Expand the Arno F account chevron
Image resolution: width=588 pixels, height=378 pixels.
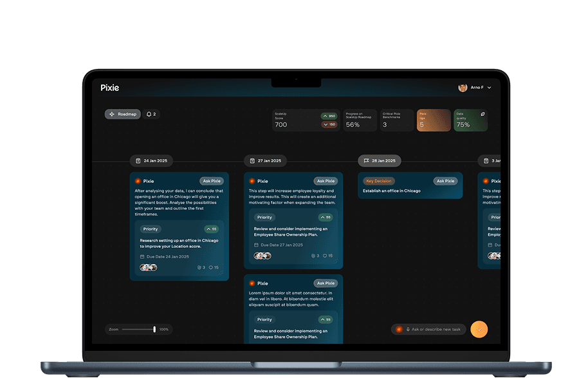click(488, 87)
